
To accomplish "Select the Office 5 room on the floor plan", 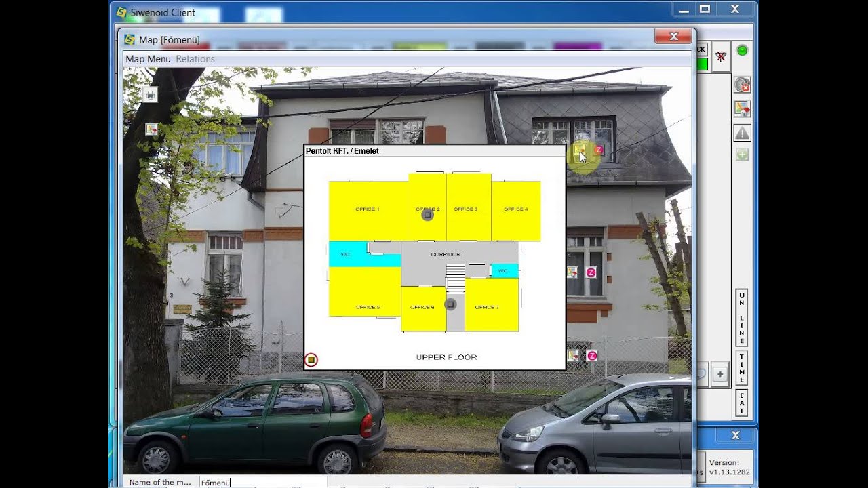I will click(x=365, y=291).
